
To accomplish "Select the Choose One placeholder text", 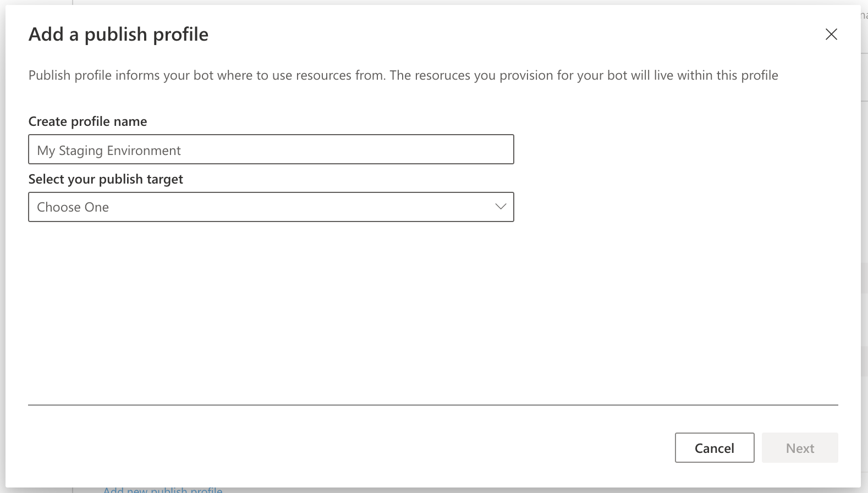I will (73, 207).
